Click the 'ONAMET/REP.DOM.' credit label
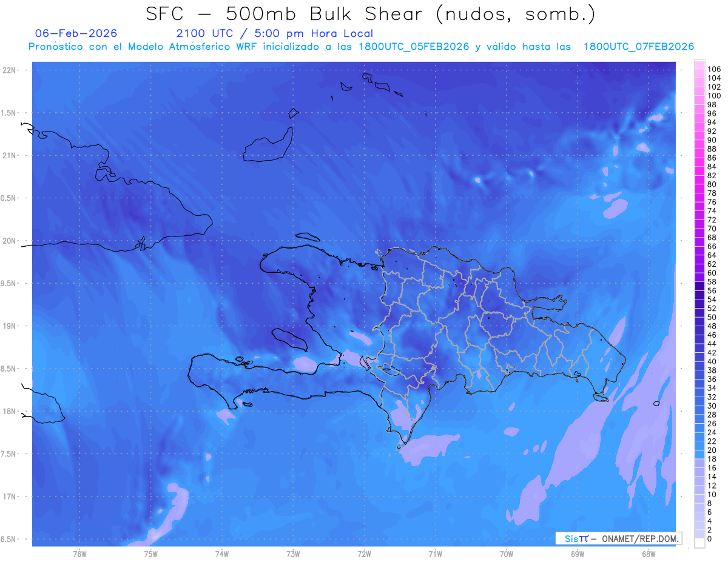This screenshot has height=562, width=728. point(639,538)
